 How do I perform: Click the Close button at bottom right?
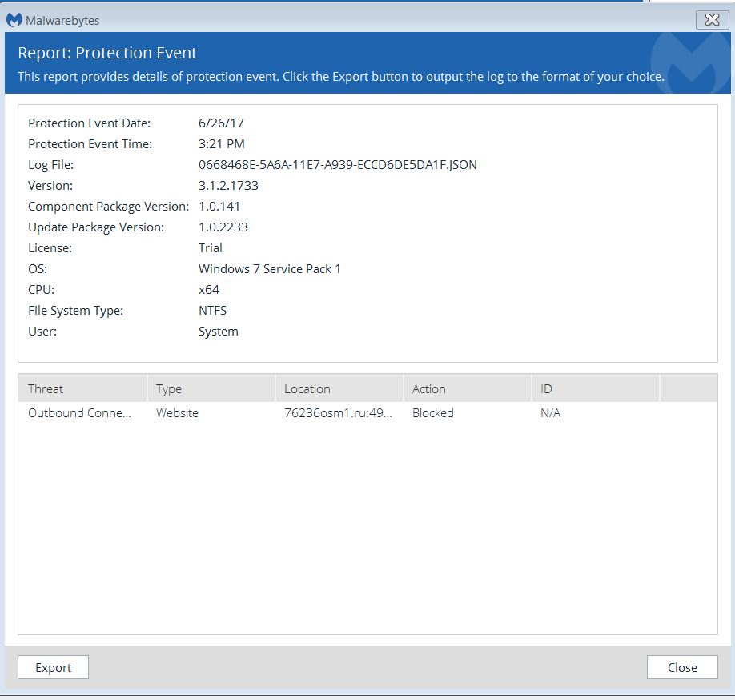(681, 666)
